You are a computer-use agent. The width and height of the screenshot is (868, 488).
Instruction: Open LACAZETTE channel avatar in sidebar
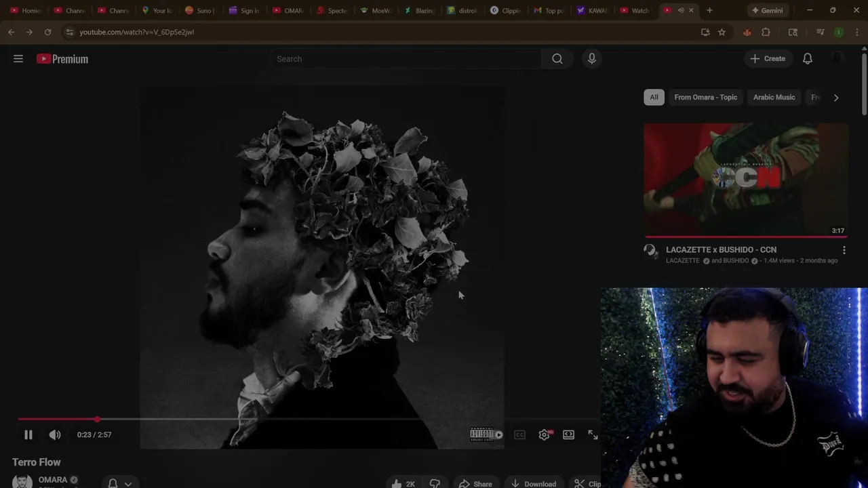pos(650,251)
